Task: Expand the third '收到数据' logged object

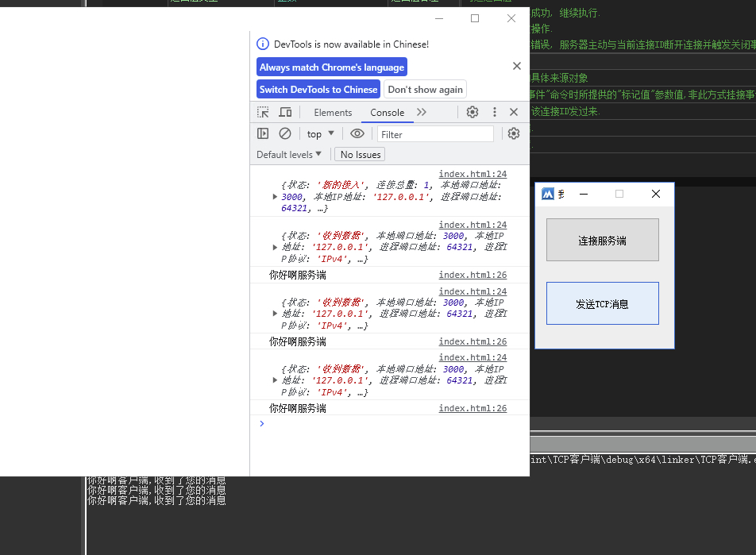Action: (275, 380)
